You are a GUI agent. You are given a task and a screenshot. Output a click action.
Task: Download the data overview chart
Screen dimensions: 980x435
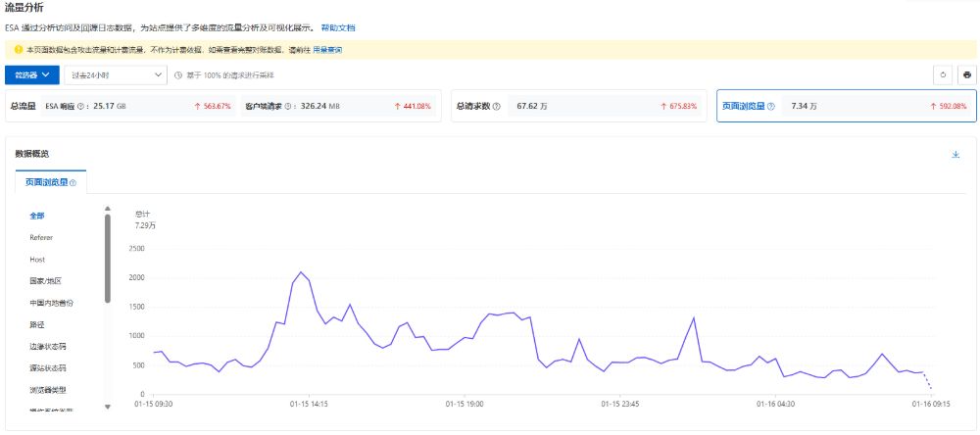click(955, 155)
